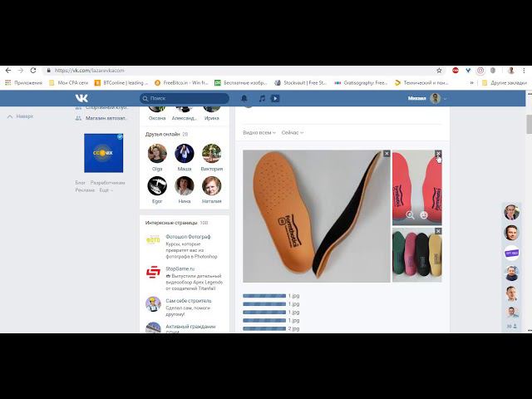Open StopGame.ru page logo
532x399 pixels.
coord(153,272)
